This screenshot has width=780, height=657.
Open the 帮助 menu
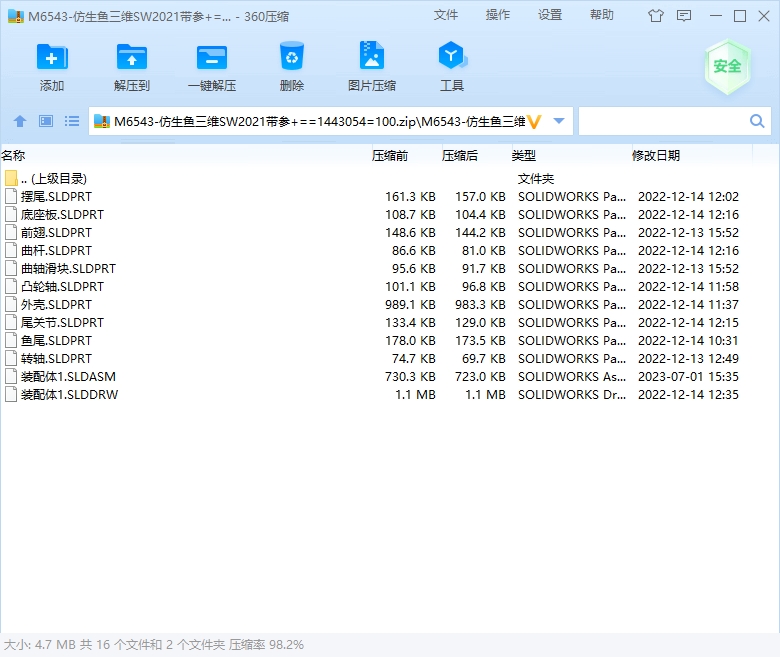(602, 15)
